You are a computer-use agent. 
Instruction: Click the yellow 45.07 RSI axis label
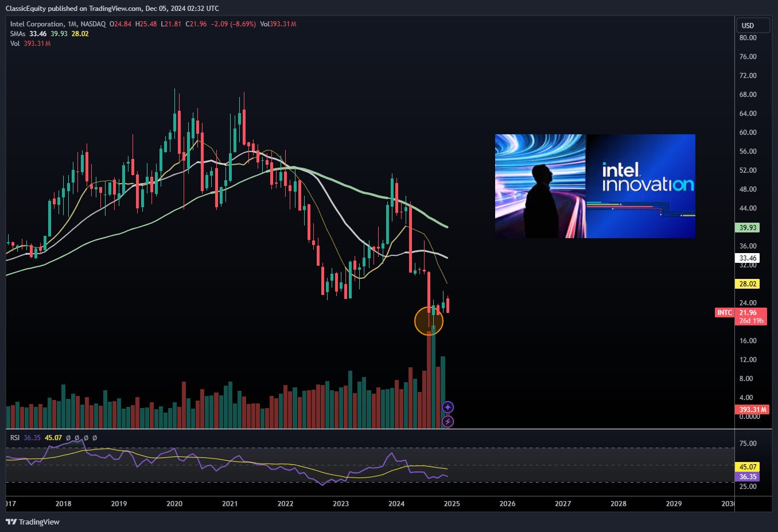tap(748, 467)
